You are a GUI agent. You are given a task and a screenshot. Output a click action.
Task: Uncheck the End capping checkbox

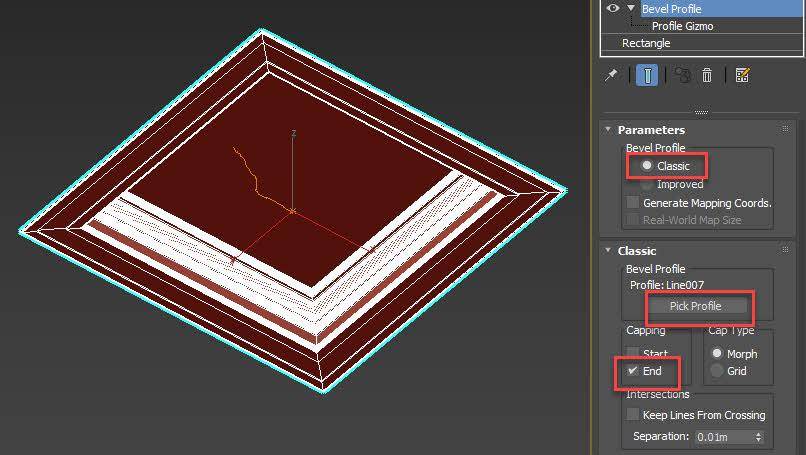coord(632,371)
